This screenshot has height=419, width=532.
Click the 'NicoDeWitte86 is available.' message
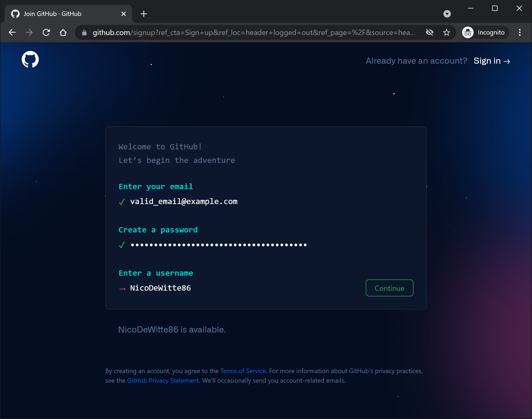(172, 330)
